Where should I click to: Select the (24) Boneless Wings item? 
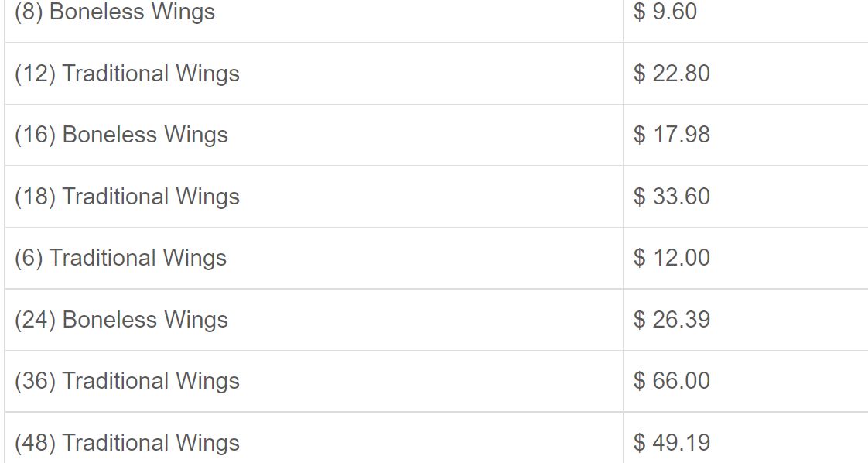121,320
